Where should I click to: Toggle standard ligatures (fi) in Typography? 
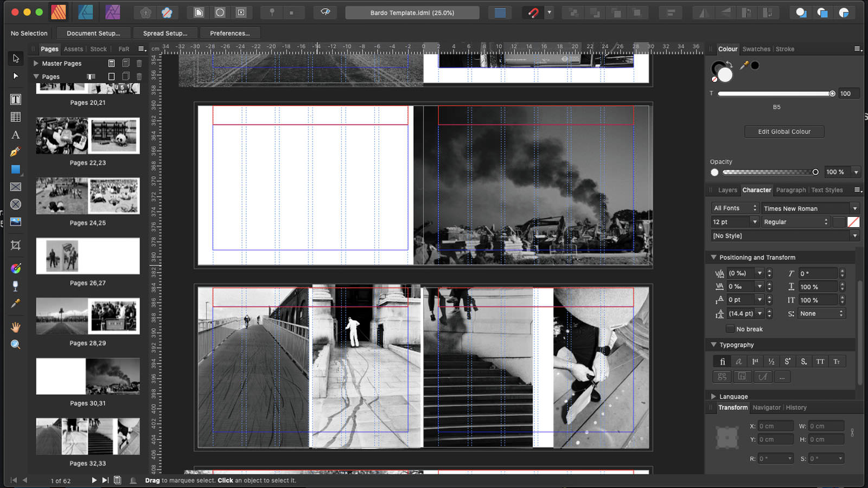pos(722,362)
